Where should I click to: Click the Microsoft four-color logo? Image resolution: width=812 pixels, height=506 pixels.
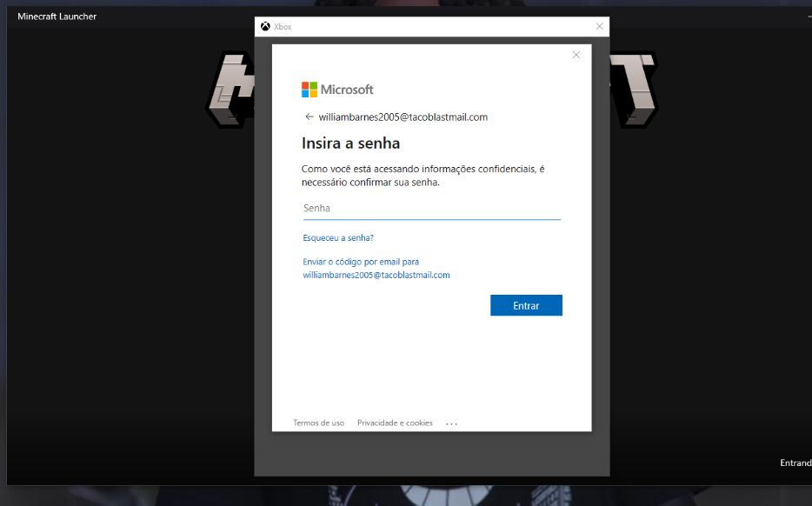tap(309, 90)
